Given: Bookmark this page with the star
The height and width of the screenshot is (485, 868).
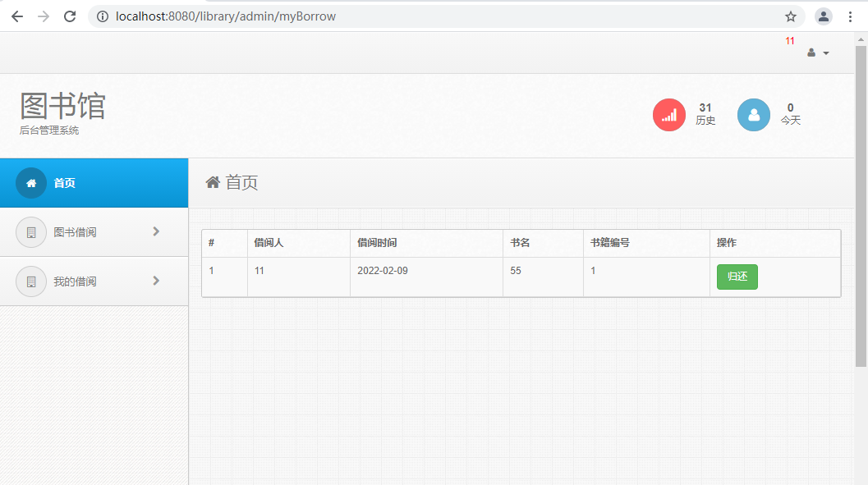Looking at the screenshot, I should tap(791, 16).
